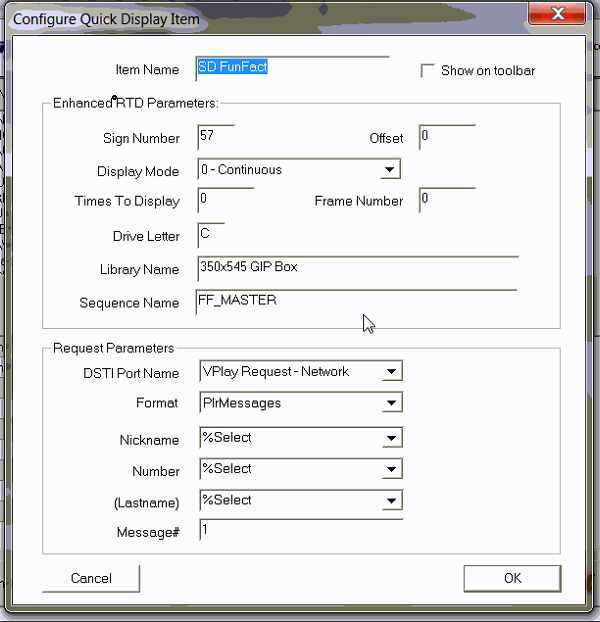600x622 pixels.
Task: Click the Library Name text field
Action: coord(357,269)
